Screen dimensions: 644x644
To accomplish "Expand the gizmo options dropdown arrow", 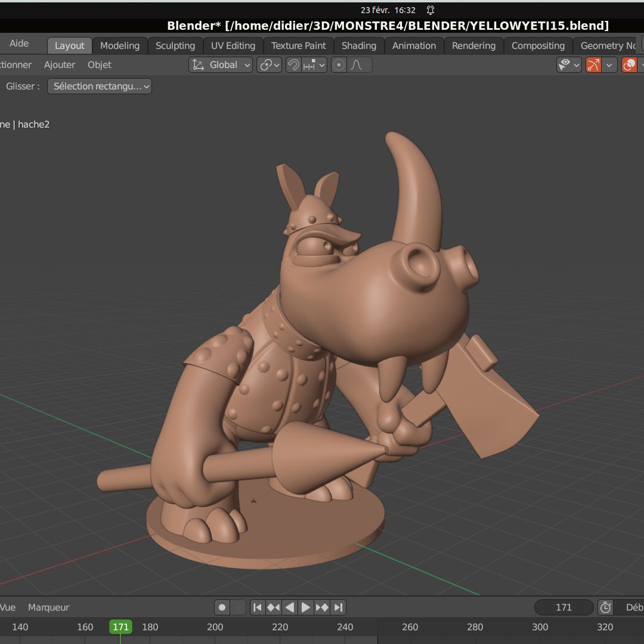I will tap(609, 65).
